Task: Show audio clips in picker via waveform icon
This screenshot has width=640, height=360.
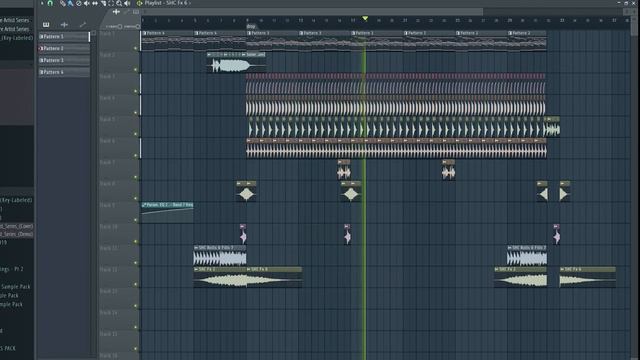Action: [x=64, y=24]
